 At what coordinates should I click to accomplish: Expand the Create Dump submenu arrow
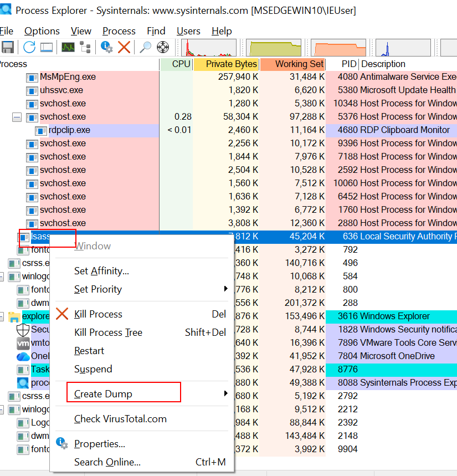[225, 393]
